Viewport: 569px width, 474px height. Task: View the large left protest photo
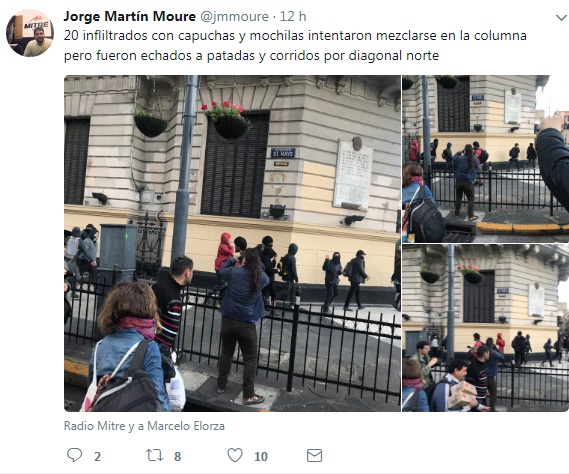(232, 243)
